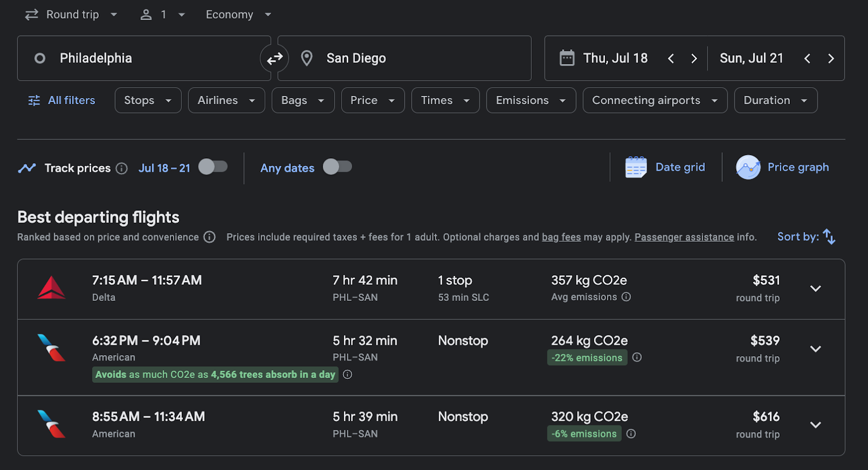Image resolution: width=868 pixels, height=470 pixels.
Task: Open the Passenger assistance link
Action: (684, 237)
